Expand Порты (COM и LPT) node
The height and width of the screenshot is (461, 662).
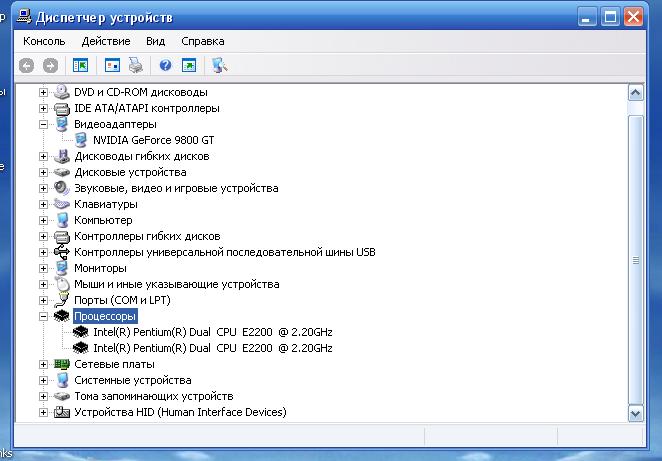click(43, 300)
